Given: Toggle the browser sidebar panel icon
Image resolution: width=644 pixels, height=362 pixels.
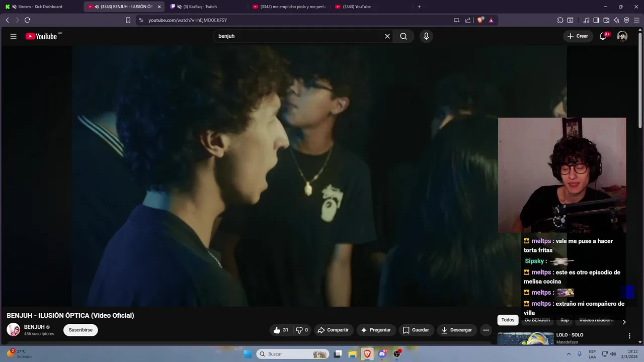Looking at the screenshot, I should (596, 20).
